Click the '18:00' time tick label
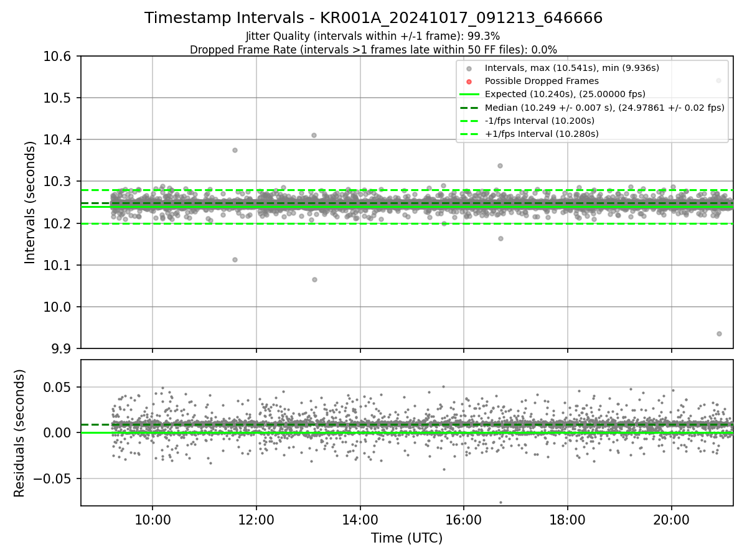747x560 pixels. pos(567,520)
